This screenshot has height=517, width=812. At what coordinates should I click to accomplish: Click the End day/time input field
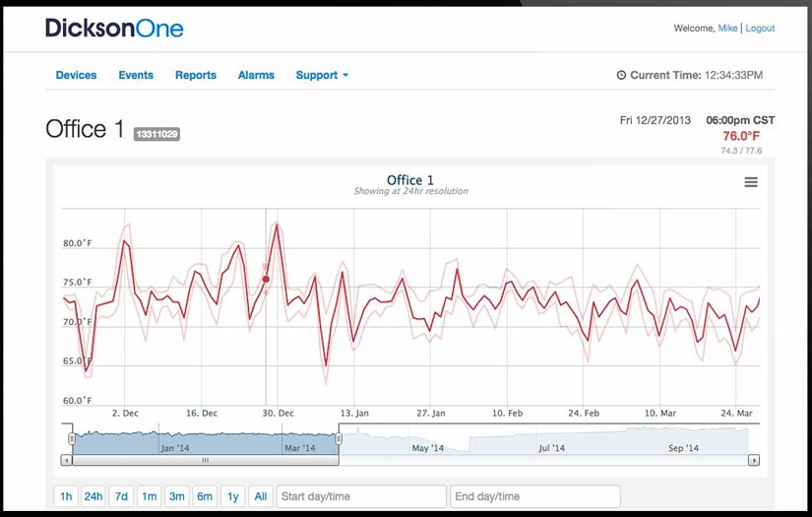pos(535,496)
